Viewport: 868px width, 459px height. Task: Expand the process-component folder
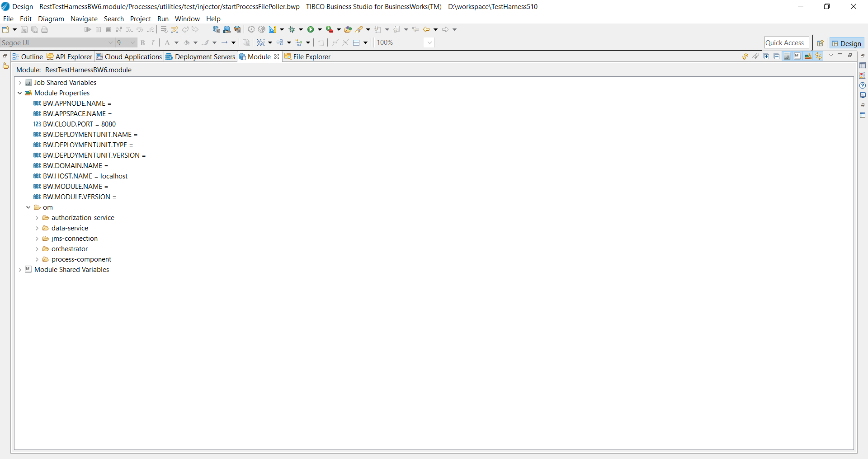(x=37, y=260)
